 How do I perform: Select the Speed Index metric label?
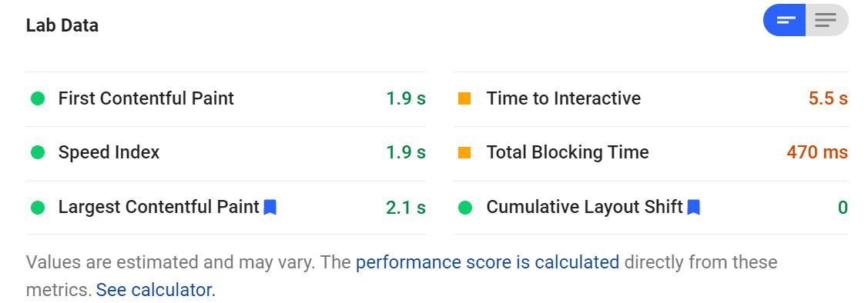pyautogui.click(x=109, y=152)
